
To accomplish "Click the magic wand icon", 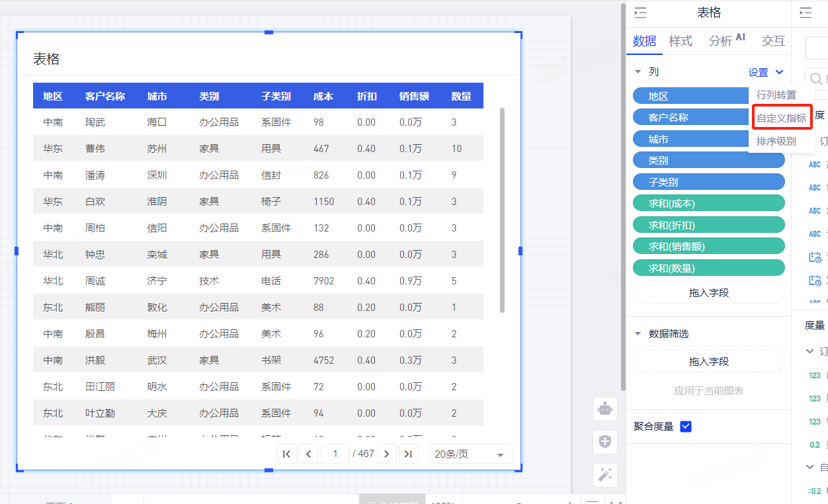I will (x=604, y=474).
